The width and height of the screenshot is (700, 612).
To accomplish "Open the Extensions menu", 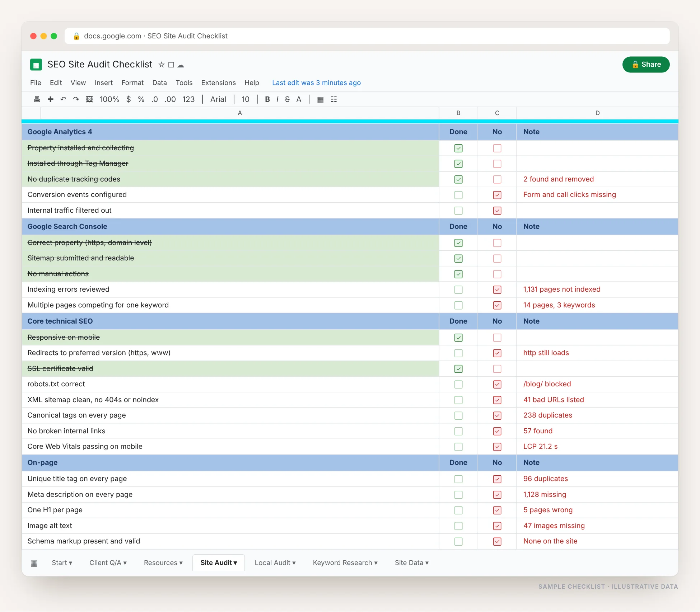I will (x=218, y=83).
